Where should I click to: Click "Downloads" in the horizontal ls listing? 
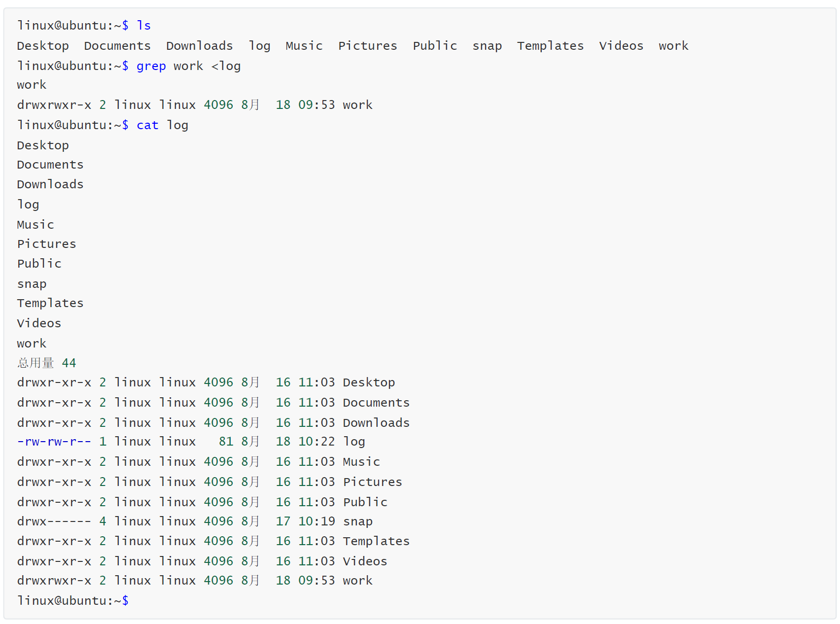200,46
